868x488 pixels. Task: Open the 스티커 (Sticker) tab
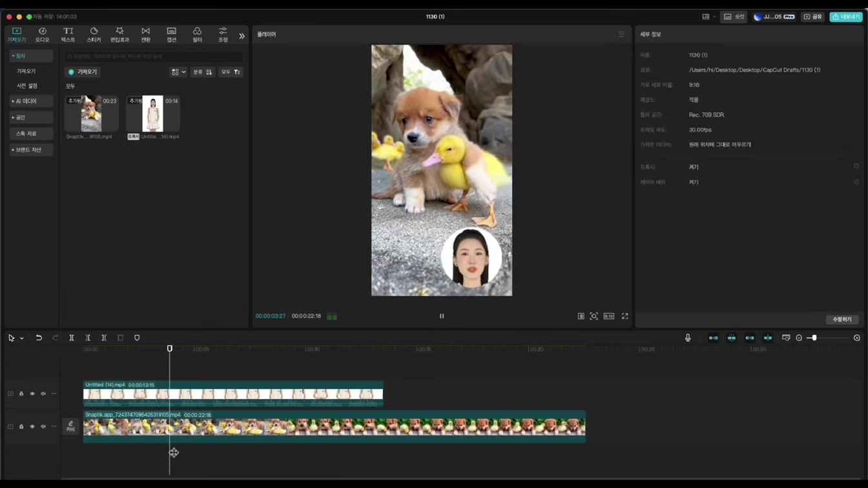(x=94, y=34)
